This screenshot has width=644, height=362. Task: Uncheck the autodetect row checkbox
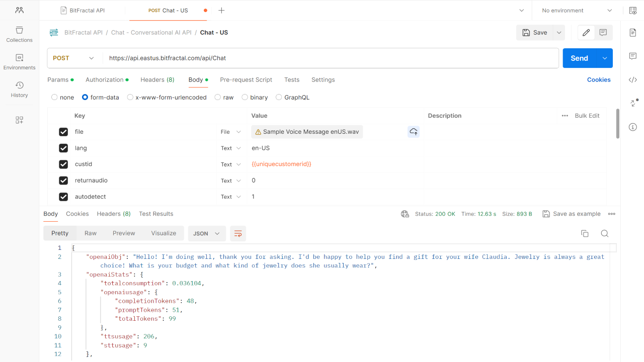point(63,197)
